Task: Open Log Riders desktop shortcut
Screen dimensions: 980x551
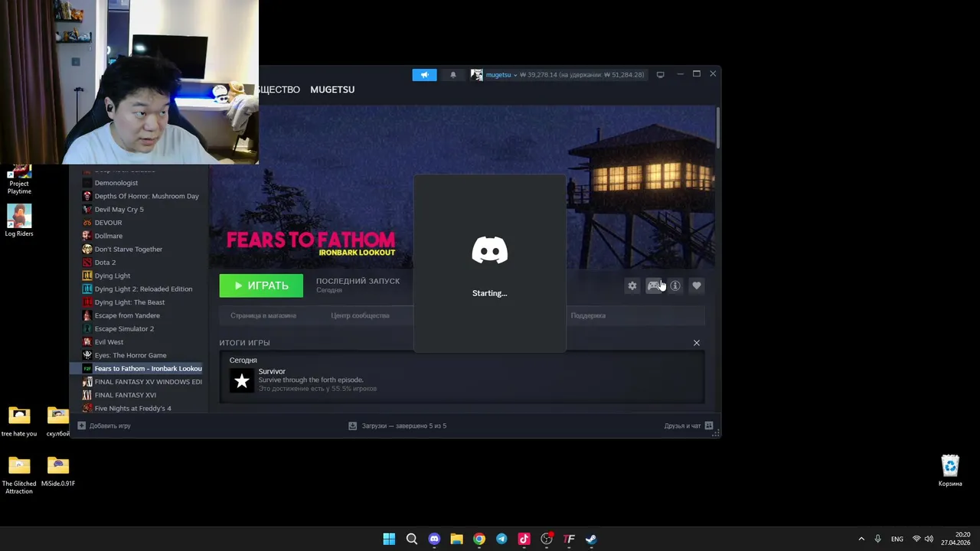Action: tap(19, 220)
